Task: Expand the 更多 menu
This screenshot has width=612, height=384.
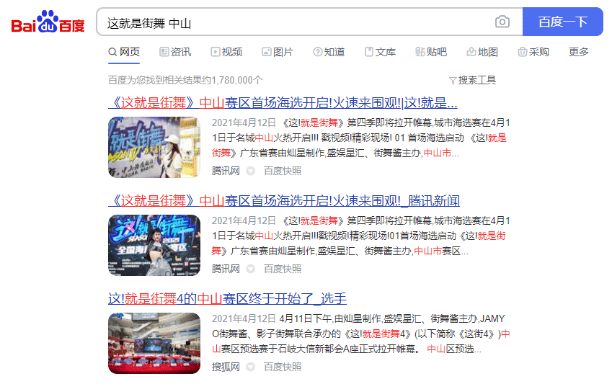Action: tap(578, 52)
